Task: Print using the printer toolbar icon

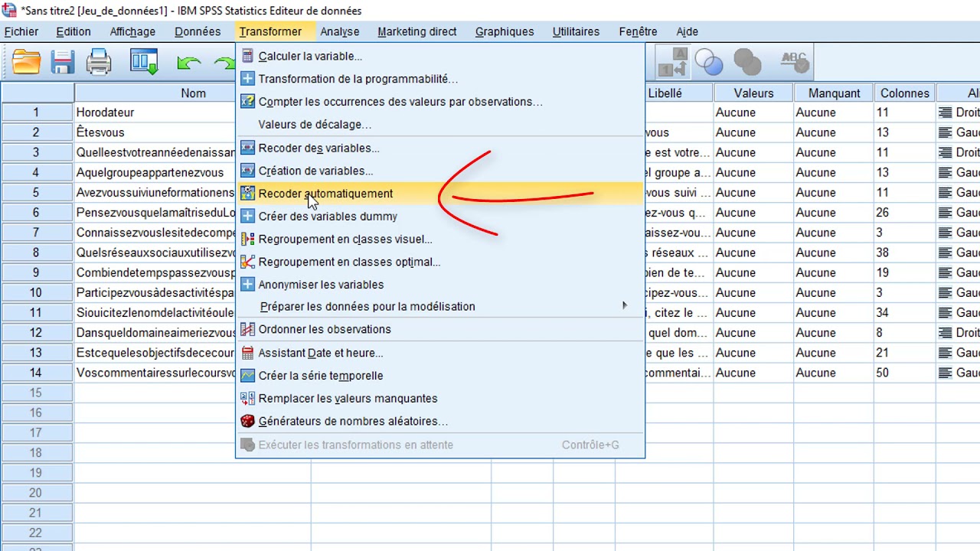Action: point(99,62)
